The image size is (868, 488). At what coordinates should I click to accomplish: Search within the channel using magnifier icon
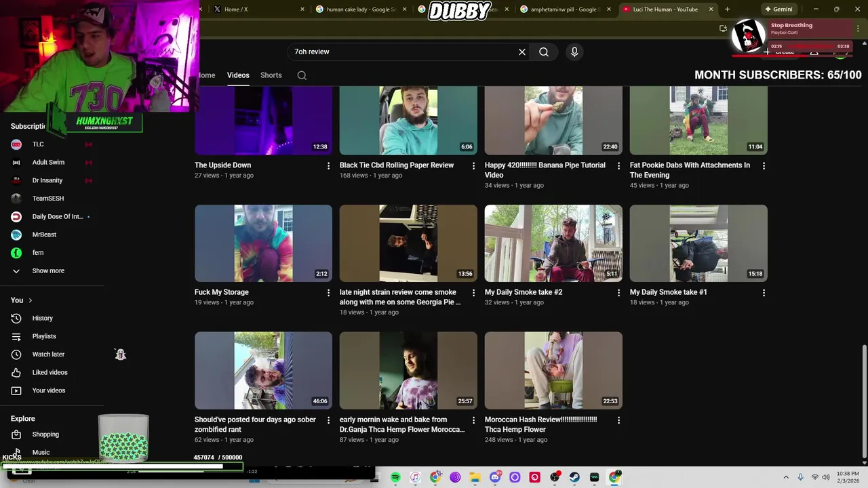tap(302, 75)
